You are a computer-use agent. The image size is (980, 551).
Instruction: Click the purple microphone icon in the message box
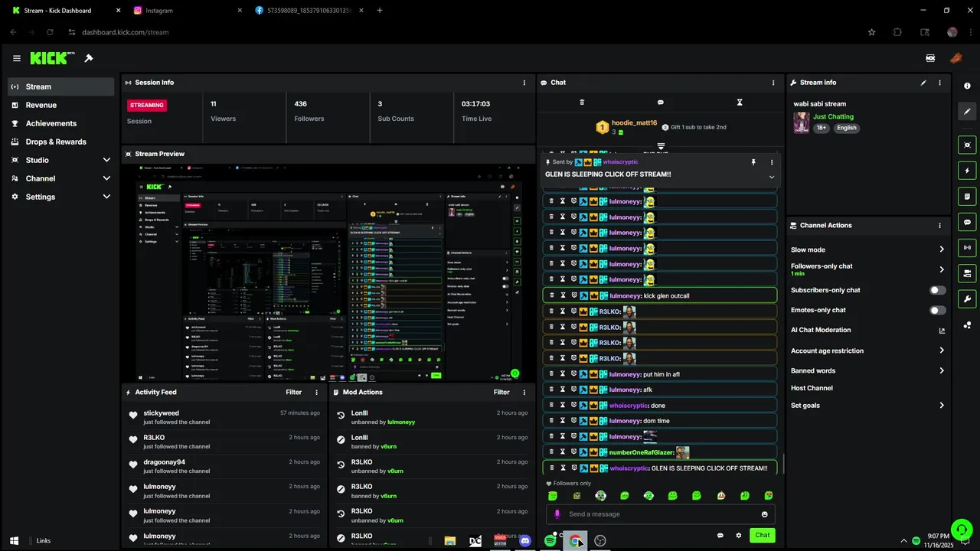tap(557, 514)
